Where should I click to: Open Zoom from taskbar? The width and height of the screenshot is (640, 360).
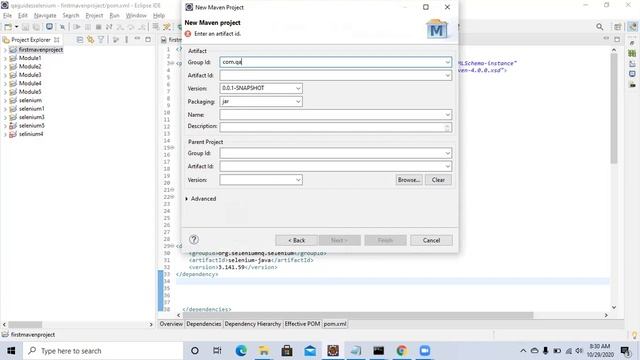[424, 351]
